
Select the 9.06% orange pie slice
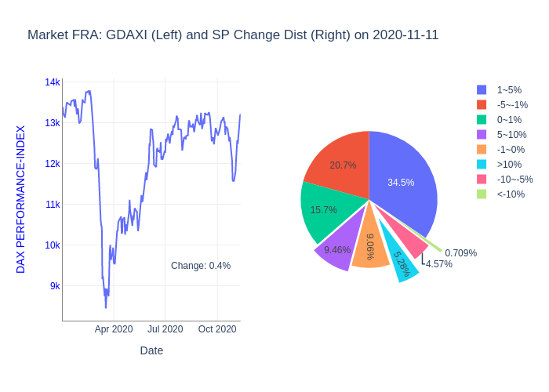[370, 247]
